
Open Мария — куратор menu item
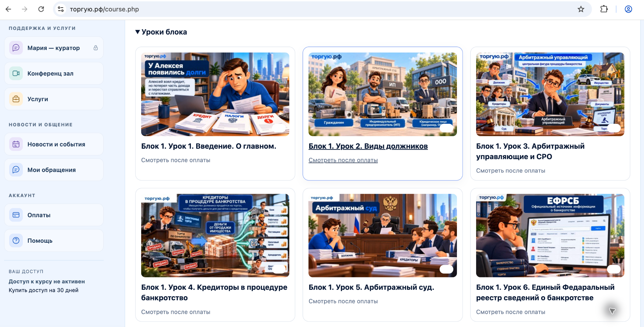point(54,48)
